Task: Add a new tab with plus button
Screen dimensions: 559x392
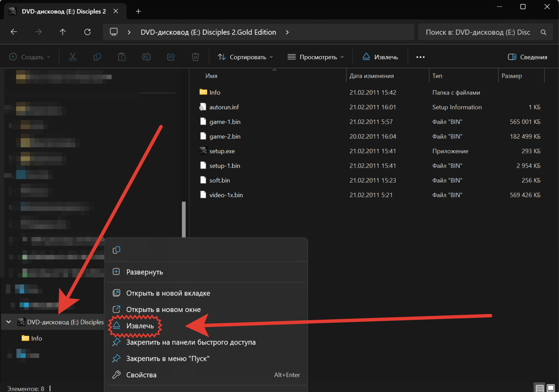Action: [138, 11]
